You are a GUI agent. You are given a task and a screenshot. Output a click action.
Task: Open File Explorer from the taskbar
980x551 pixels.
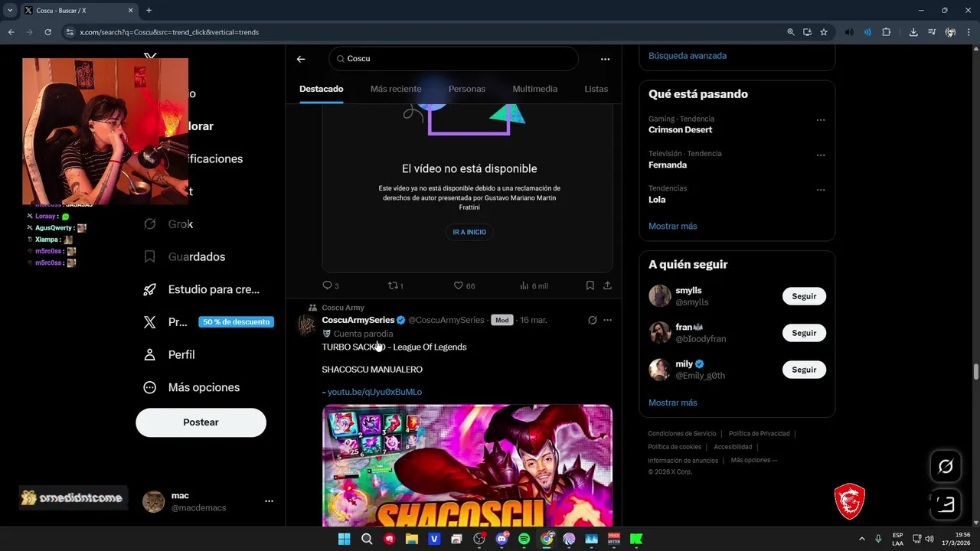411,539
